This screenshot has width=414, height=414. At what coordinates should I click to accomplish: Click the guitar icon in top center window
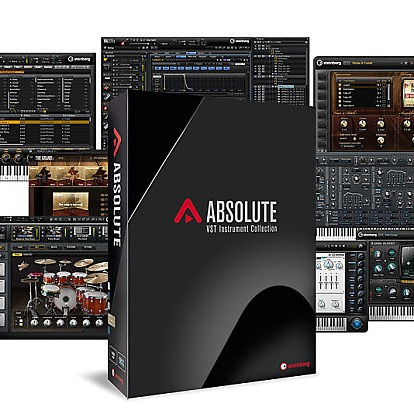click(x=124, y=42)
